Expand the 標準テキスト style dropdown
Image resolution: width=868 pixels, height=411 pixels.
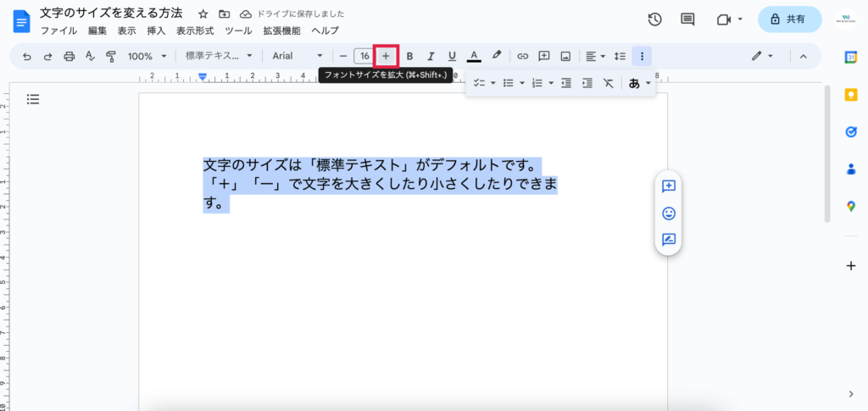coord(219,56)
